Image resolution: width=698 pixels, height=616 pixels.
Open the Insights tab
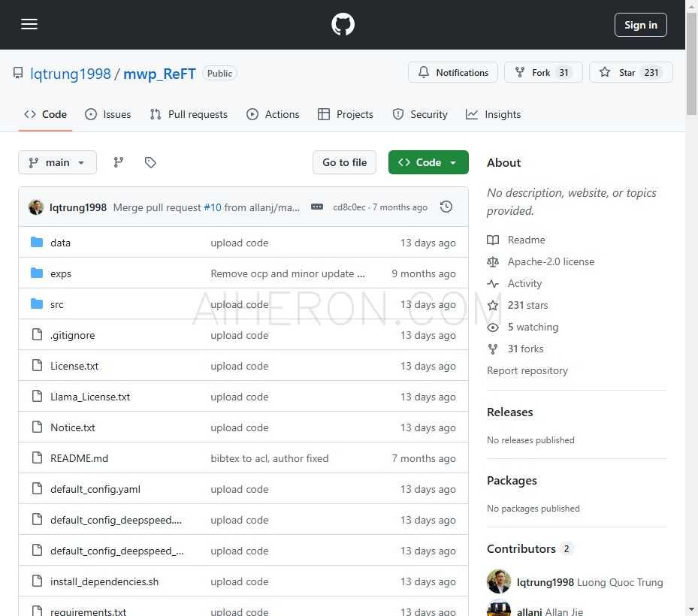[x=493, y=114]
